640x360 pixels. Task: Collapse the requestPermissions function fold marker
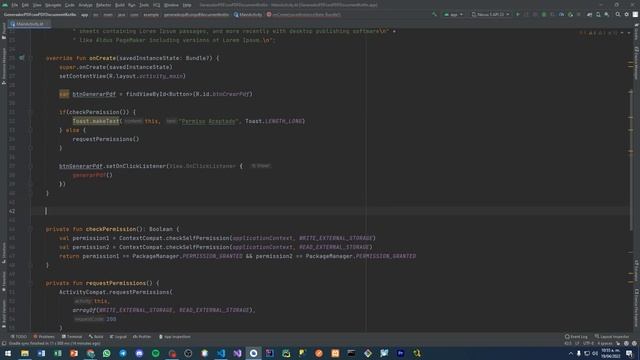(x=31, y=283)
